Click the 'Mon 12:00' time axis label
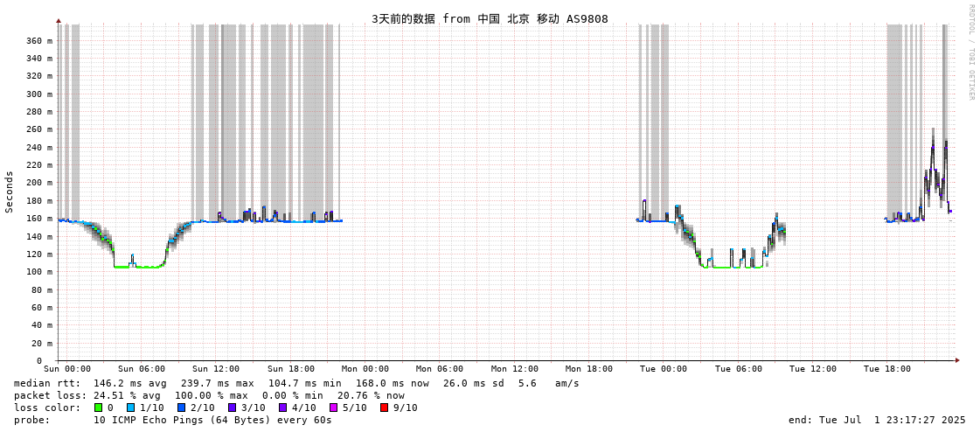The image size is (980, 432). coord(515,369)
